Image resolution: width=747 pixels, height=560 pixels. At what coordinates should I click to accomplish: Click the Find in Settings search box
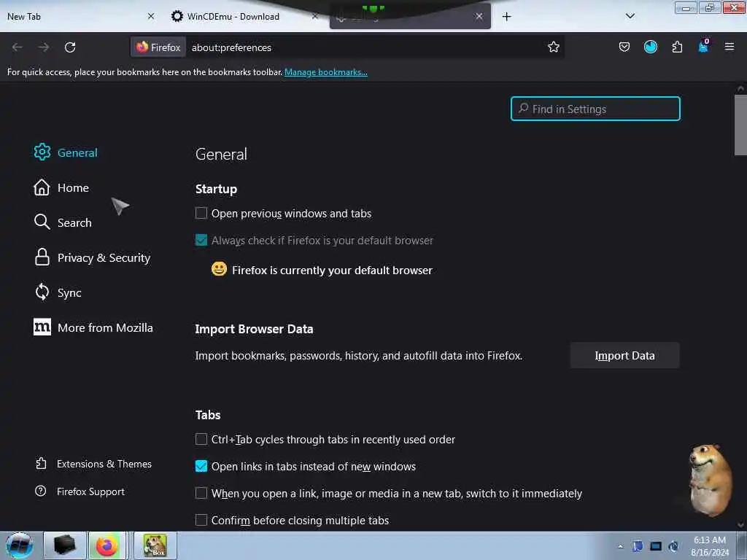(x=595, y=109)
